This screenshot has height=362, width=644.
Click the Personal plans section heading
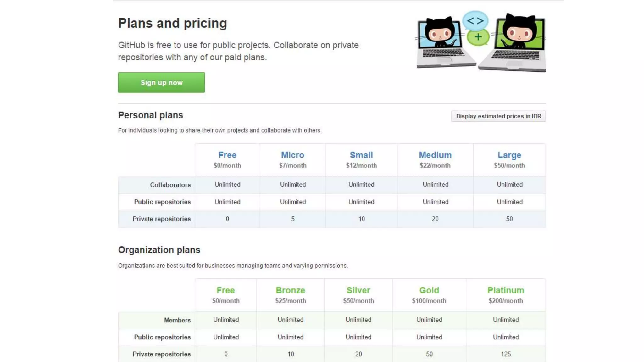150,115
